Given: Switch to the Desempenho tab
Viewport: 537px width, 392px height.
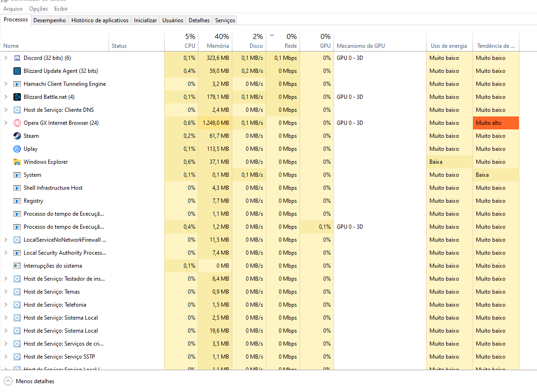Looking at the screenshot, I should pos(50,20).
